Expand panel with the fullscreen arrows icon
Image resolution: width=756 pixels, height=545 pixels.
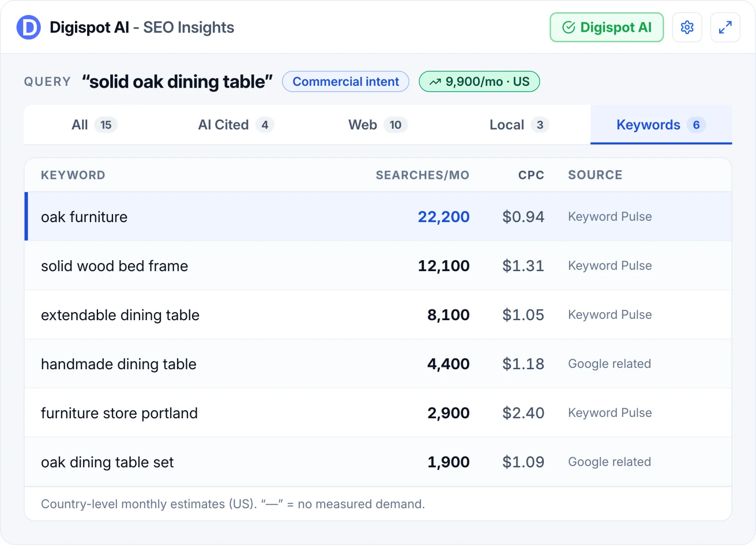click(x=725, y=27)
